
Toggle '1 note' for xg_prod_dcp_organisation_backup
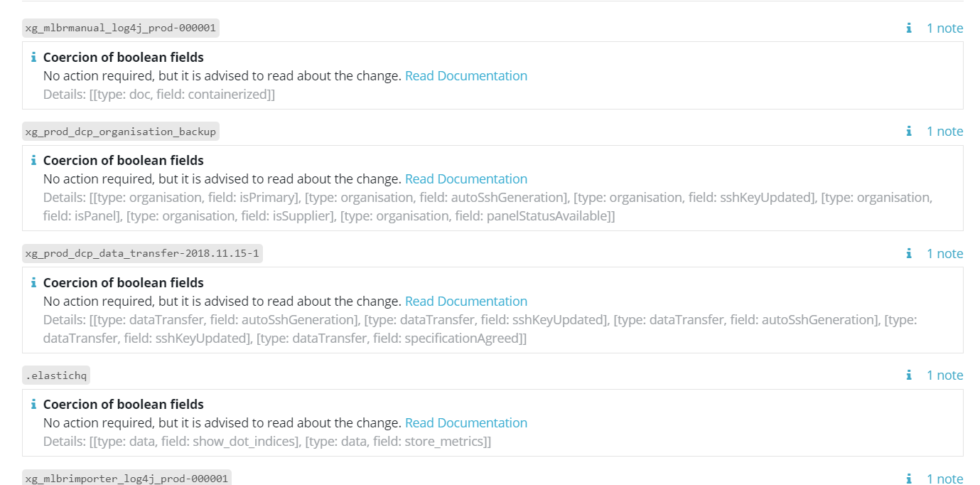(944, 132)
